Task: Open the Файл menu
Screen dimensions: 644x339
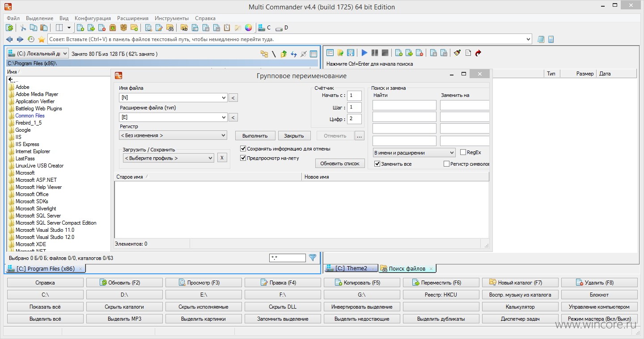Action: (13, 18)
